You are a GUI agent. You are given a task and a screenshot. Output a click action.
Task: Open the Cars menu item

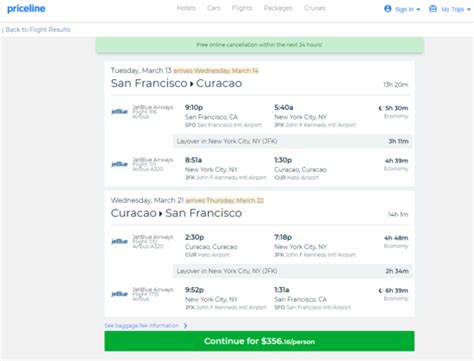point(214,8)
